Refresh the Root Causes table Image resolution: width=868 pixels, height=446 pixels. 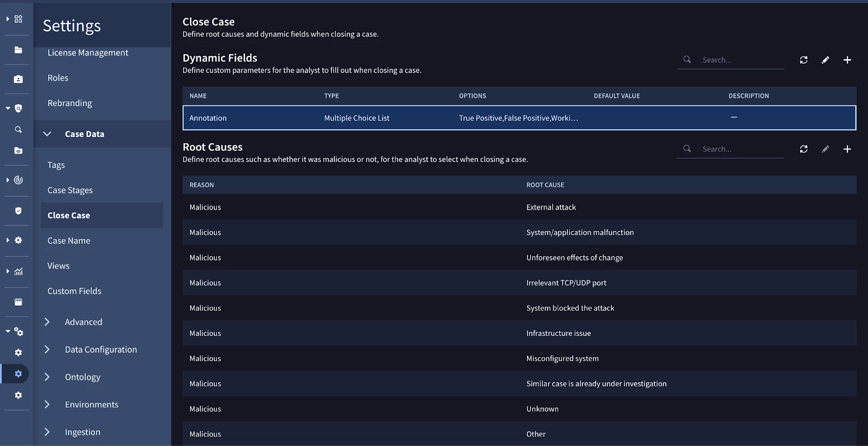pyautogui.click(x=803, y=149)
